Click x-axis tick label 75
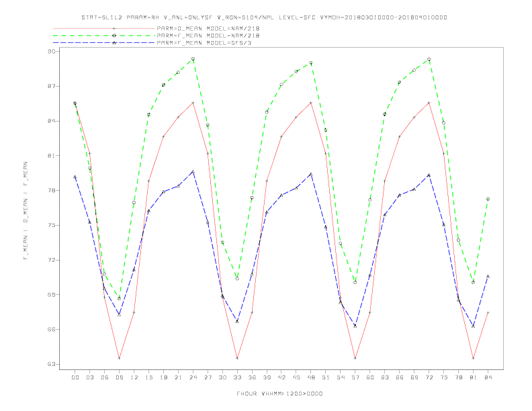The image size is (532, 411). [x=444, y=377]
